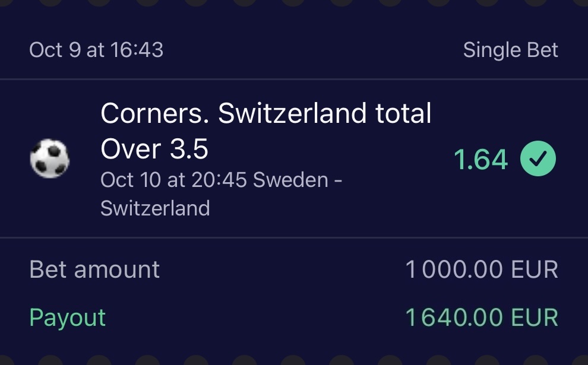The image size is (588, 365).
Task: Click Switzerland under the kickoff date line
Action: pos(155,208)
